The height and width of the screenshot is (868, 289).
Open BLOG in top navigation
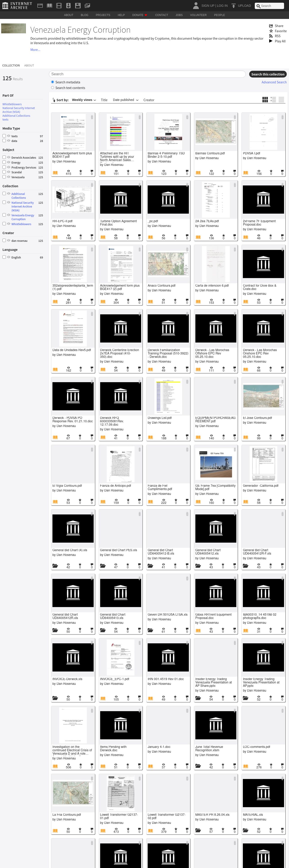(x=84, y=15)
